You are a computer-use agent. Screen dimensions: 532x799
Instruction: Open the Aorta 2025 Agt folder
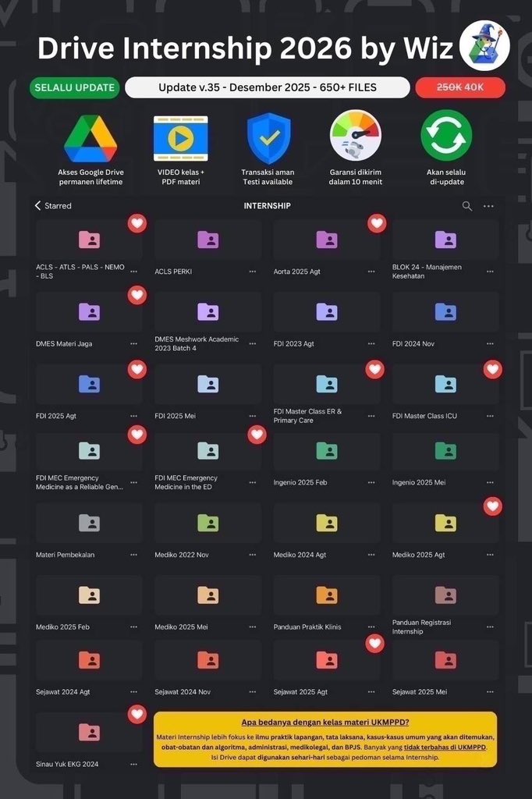pos(327,249)
